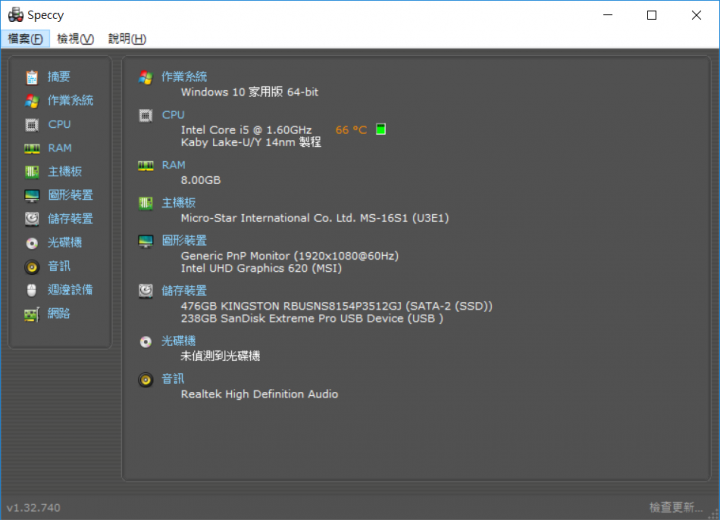Click the green CPU temperature indicator square
Screen dimensions: 720x520
(x=381, y=130)
